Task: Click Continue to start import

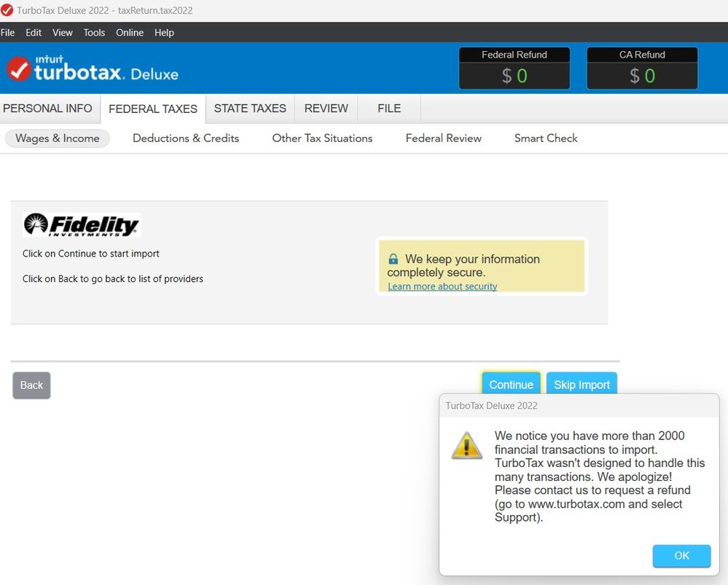Action: [511, 384]
